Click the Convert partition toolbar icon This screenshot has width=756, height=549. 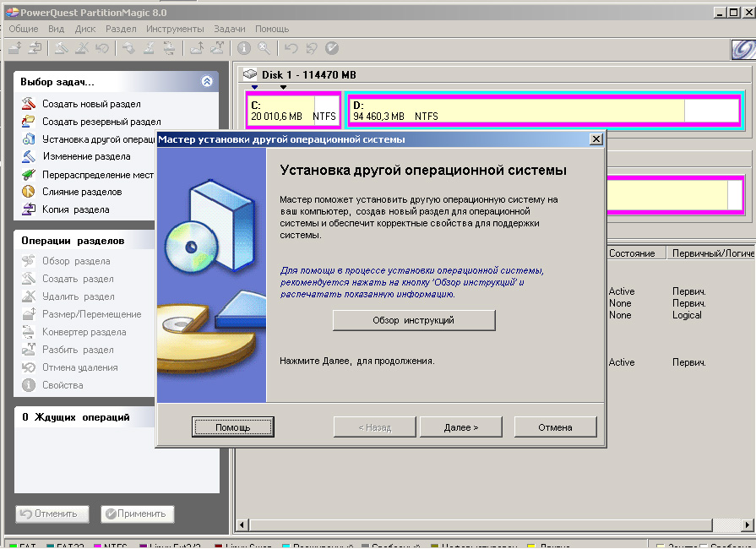(x=169, y=47)
